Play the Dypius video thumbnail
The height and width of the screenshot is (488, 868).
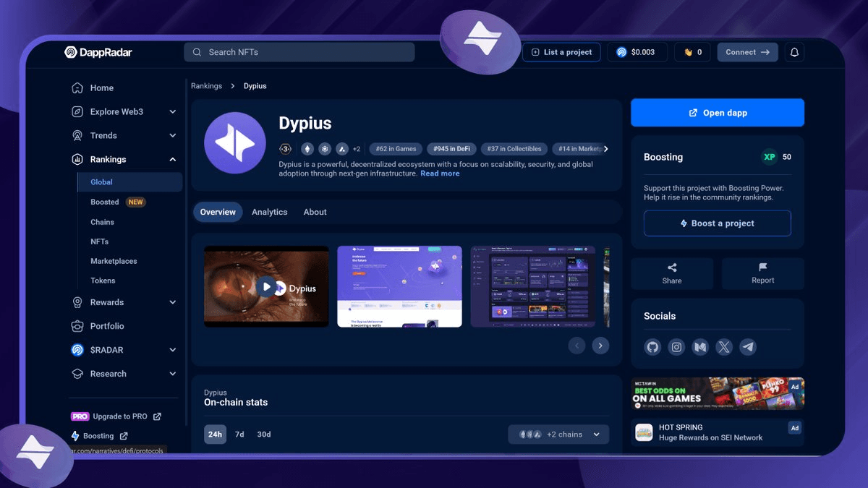[266, 287]
